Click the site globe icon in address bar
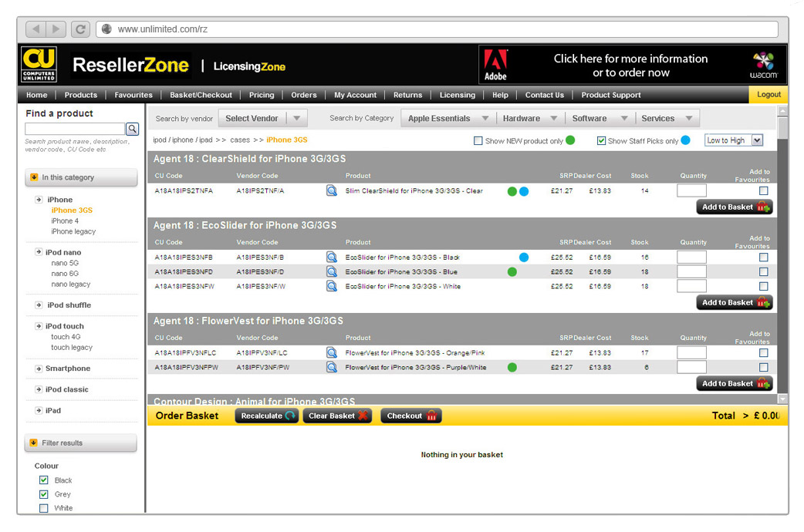The width and height of the screenshot is (804, 532). (106, 29)
